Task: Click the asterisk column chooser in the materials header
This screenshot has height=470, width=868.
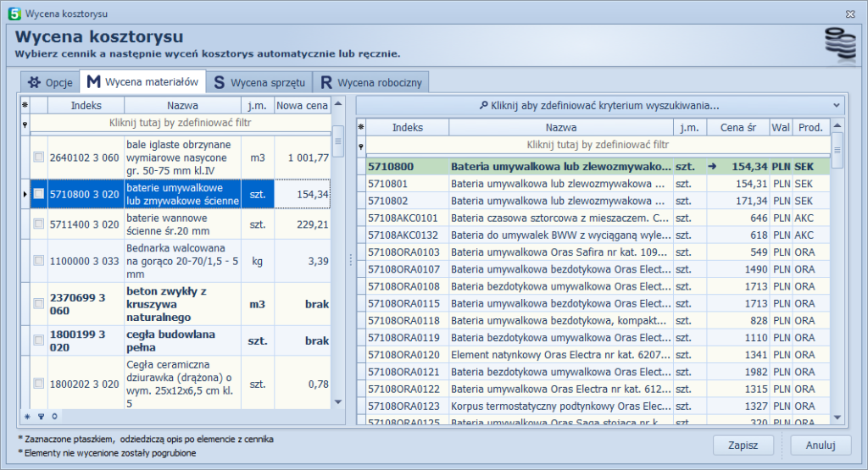Action: point(25,106)
